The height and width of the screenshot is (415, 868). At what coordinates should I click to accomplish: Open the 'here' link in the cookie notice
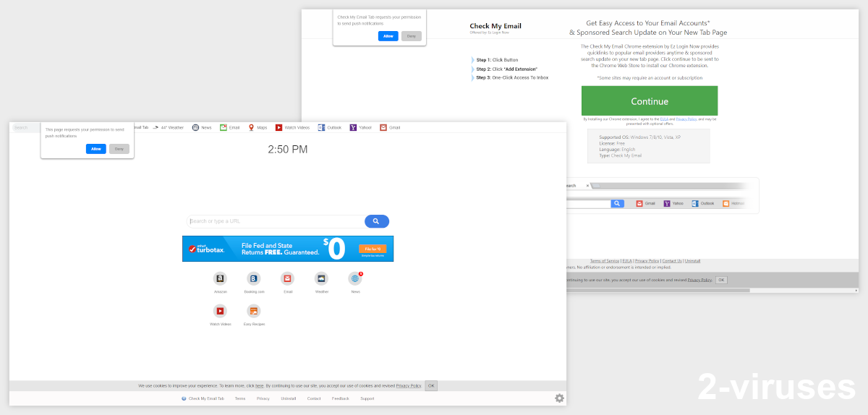259,386
